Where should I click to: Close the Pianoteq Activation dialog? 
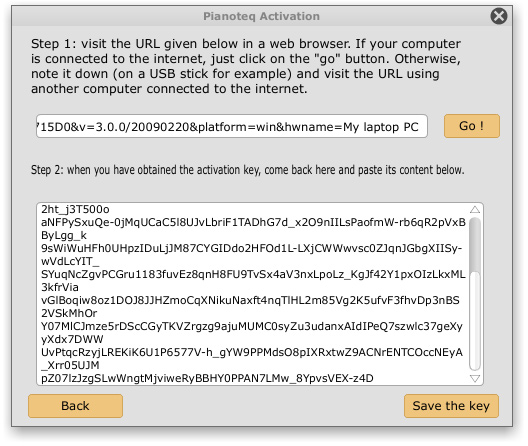[x=499, y=16]
